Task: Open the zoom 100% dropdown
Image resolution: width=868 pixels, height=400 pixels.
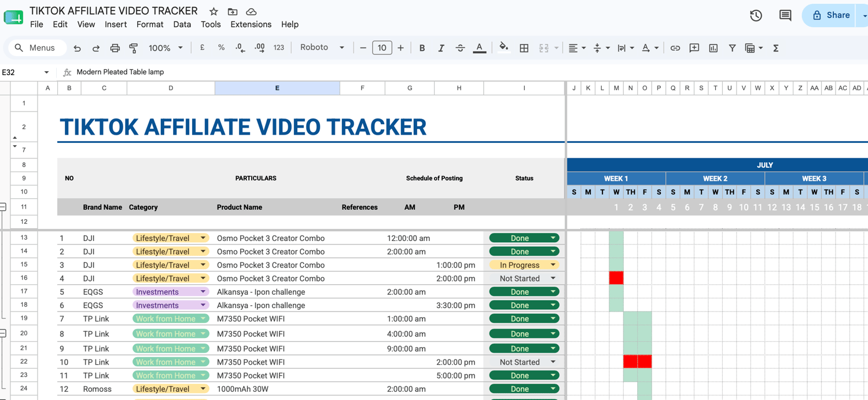Action: coord(166,48)
